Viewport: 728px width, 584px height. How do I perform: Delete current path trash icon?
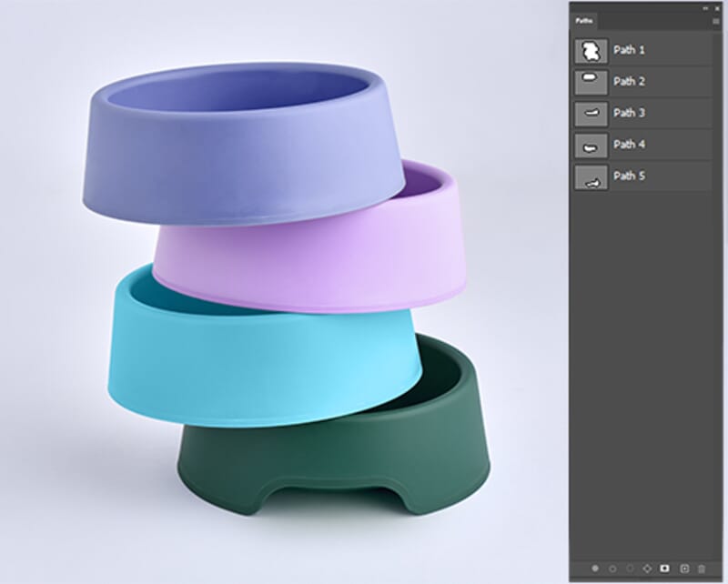(x=702, y=569)
